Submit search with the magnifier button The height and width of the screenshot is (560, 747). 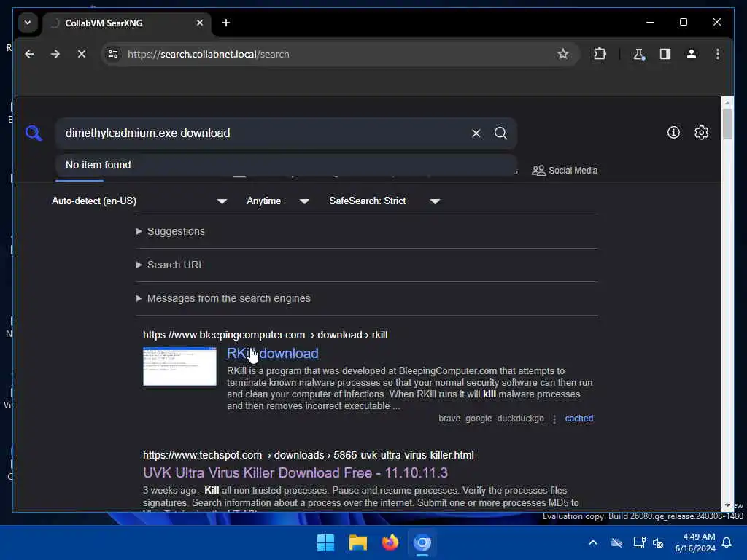click(x=500, y=133)
